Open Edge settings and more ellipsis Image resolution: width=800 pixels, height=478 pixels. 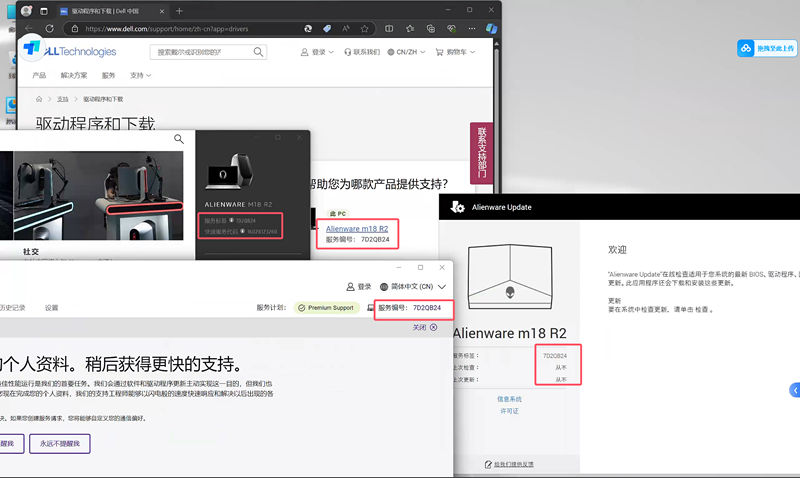(x=471, y=29)
